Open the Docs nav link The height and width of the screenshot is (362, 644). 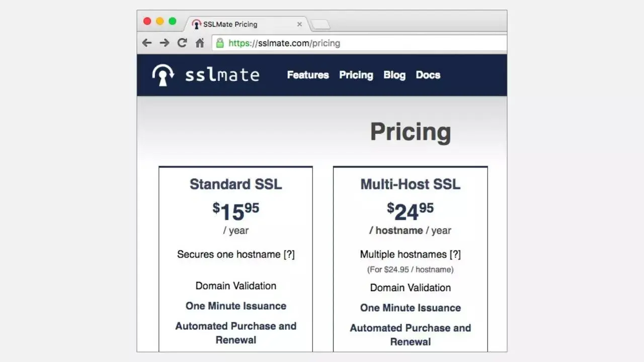pos(428,75)
